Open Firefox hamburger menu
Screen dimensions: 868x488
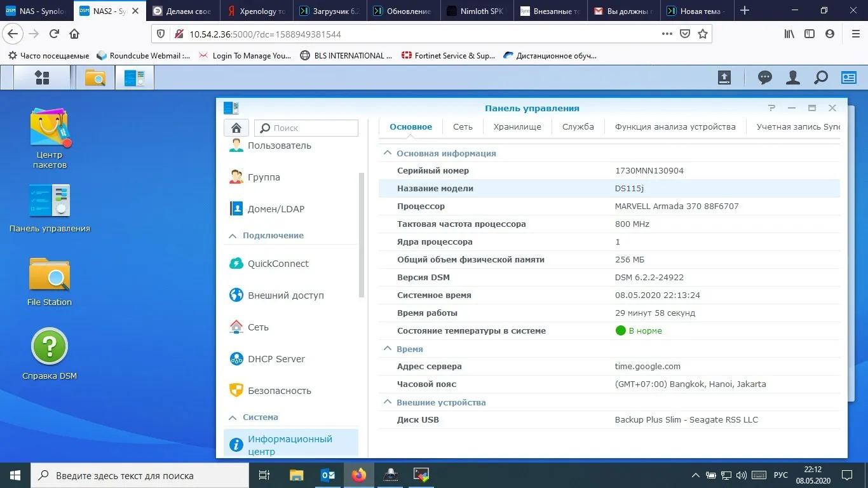tap(855, 34)
